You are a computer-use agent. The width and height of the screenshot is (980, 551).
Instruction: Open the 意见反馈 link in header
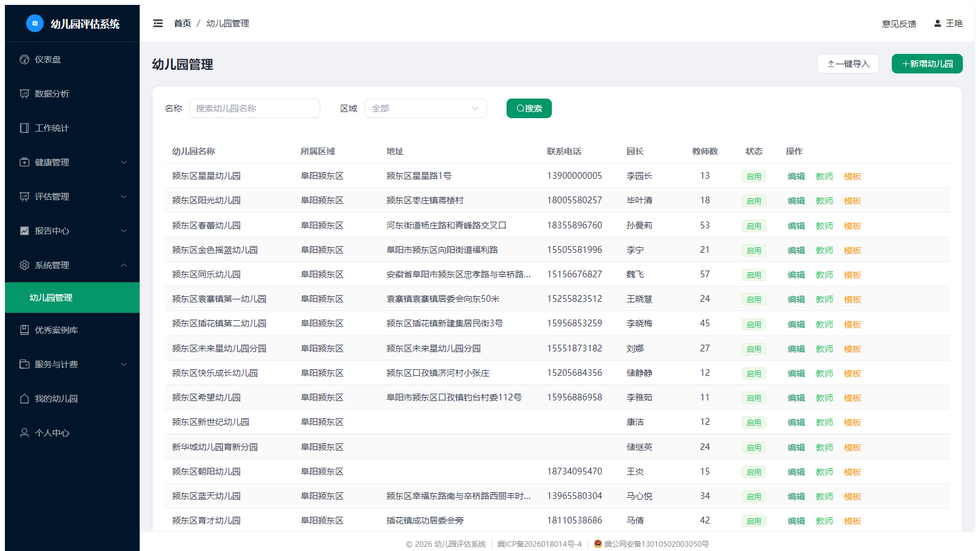(899, 24)
